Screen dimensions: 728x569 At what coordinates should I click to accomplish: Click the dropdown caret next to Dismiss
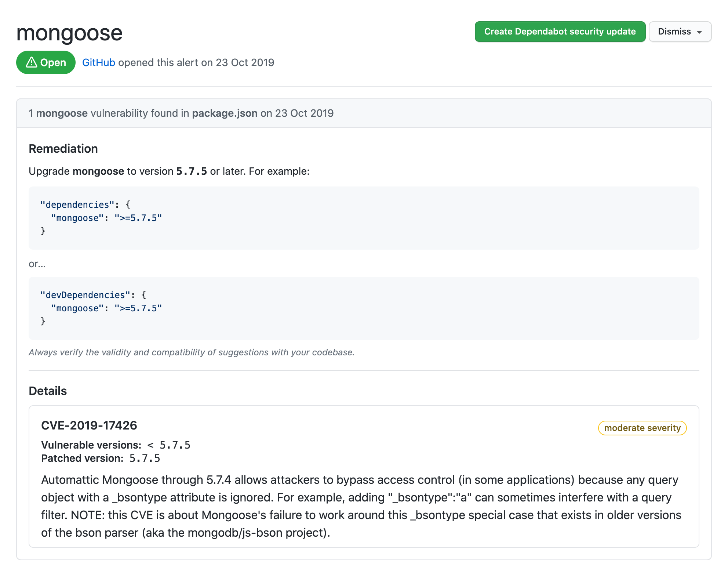699,32
